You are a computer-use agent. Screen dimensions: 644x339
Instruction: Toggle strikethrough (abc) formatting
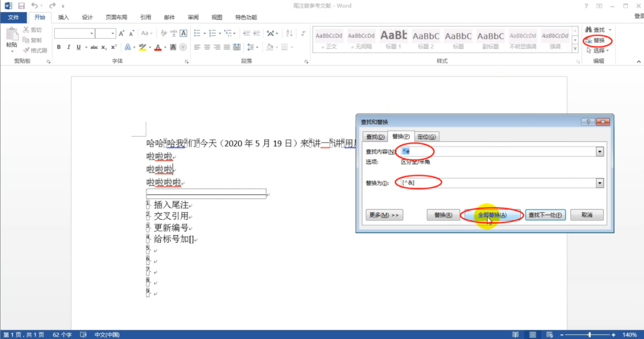click(x=94, y=47)
